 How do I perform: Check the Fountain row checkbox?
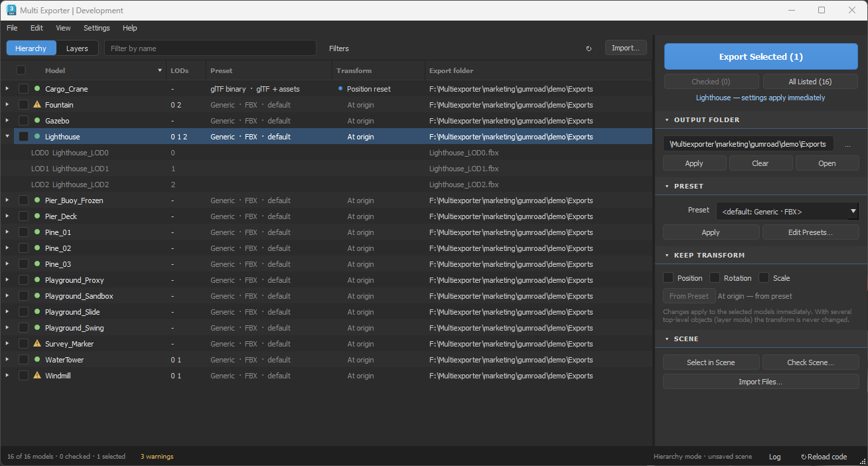(23, 105)
